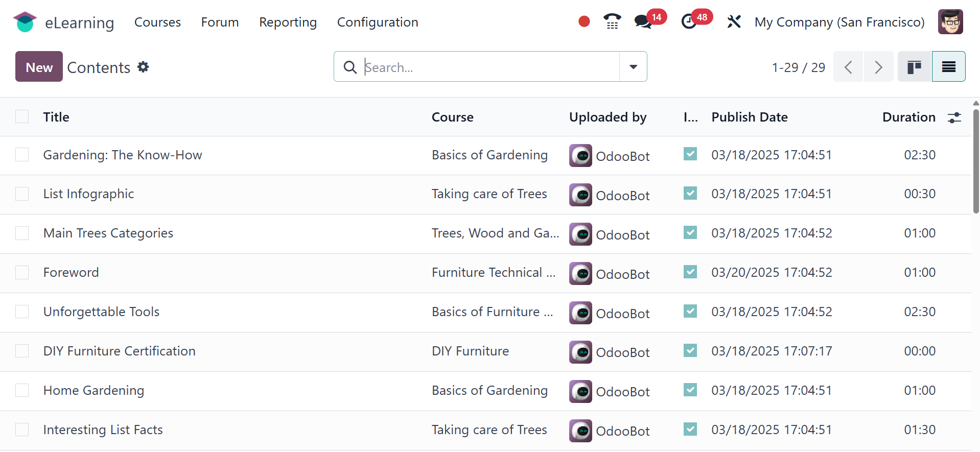
Task: Open the Contents gear actions menu
Action: point(143,67)
